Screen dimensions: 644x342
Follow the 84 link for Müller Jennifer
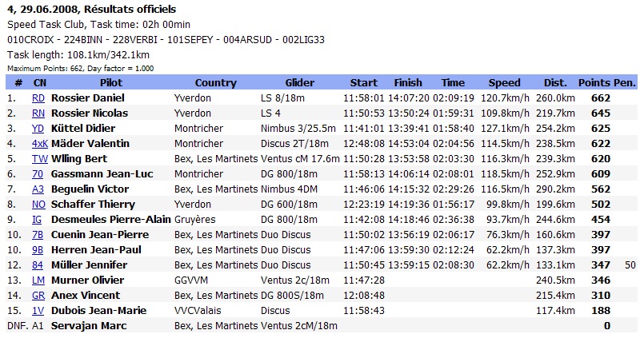[x=38, y=265]
